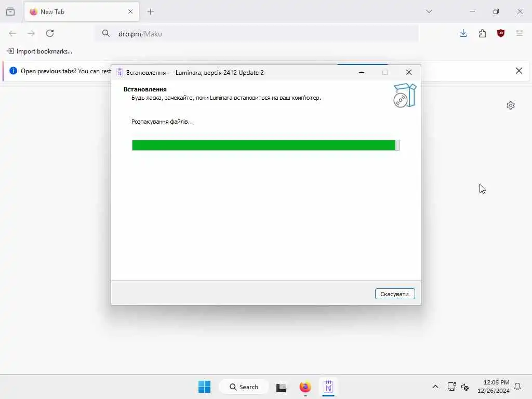The height and width of the screenshot is (399, 532).
Task: Open Firefox application hamburger menu
Action: coord(520,33)
